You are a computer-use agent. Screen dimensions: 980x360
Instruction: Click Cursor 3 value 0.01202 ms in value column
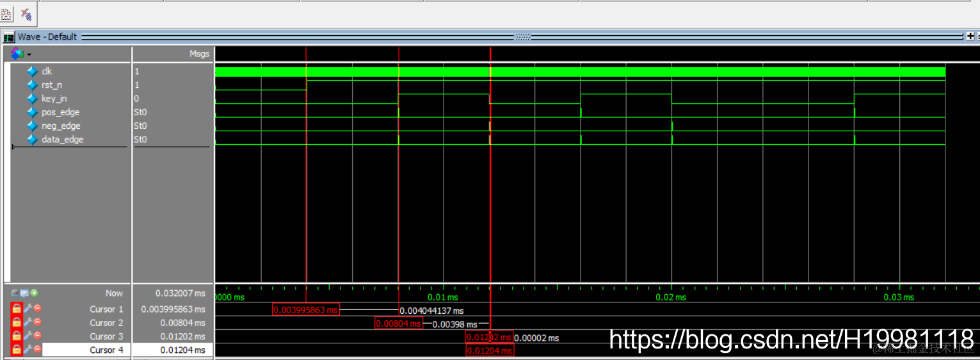pos(182,336)
